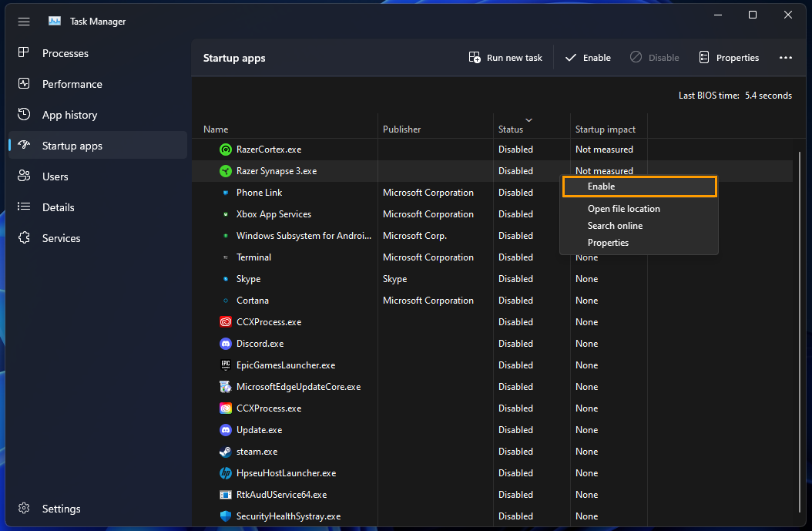Click the App history clock icon
Viewport: 812px width, 531px height.
point(24,114)
